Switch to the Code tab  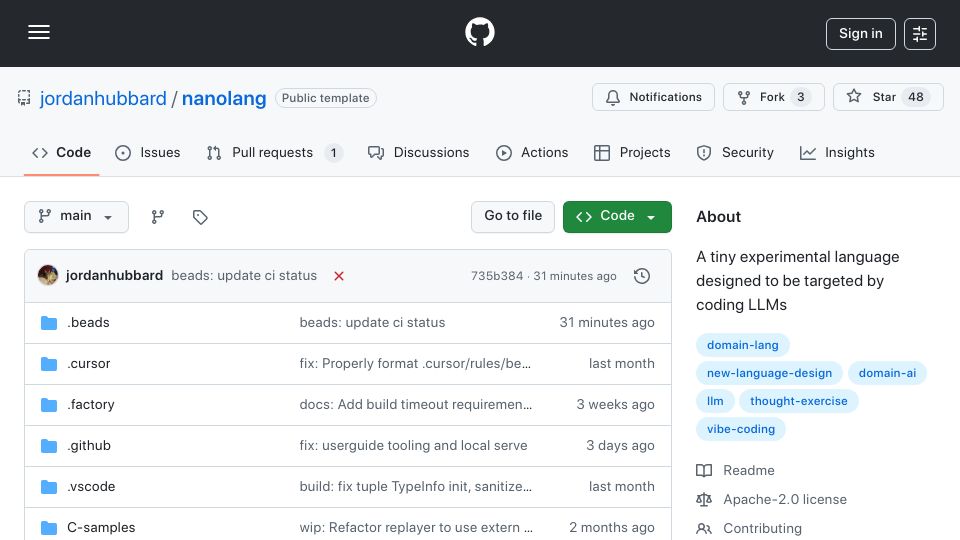pos(61,152)
